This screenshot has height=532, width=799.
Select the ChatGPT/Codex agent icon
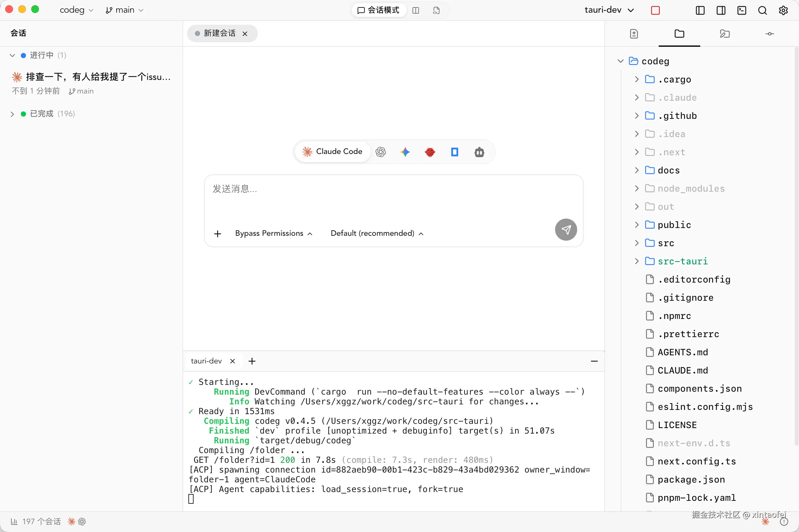[381, 152]
